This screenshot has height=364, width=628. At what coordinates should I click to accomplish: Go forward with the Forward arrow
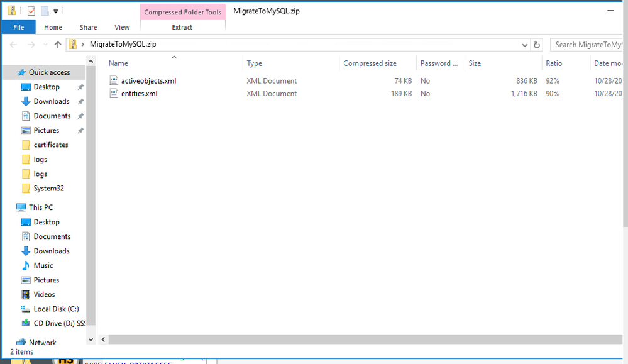coord(31,45)
